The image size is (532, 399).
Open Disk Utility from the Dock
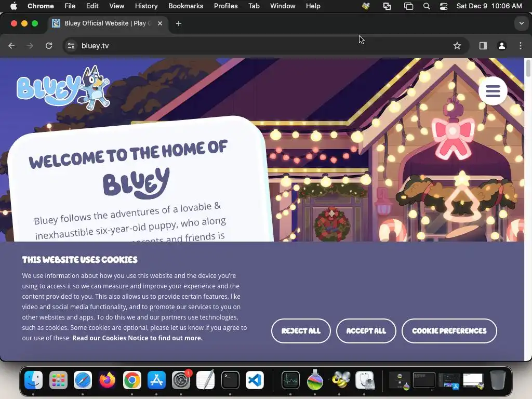point(365,380)
